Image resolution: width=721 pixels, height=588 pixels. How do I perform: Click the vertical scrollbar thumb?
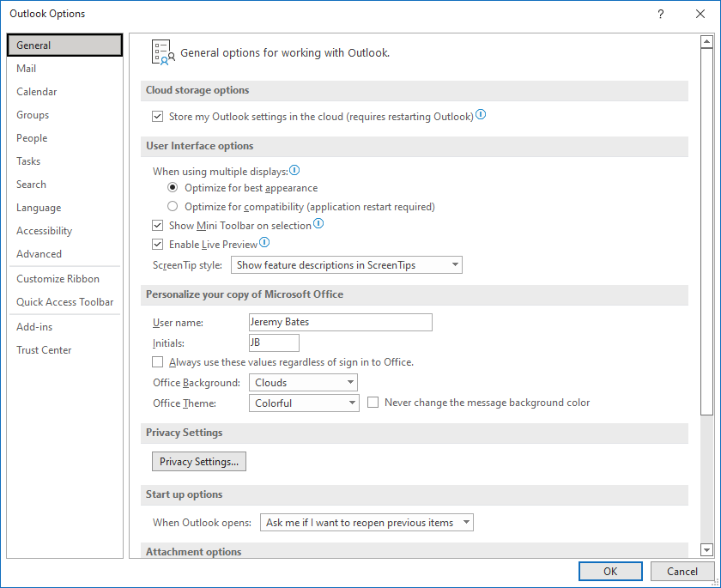(x=706, y=231)
